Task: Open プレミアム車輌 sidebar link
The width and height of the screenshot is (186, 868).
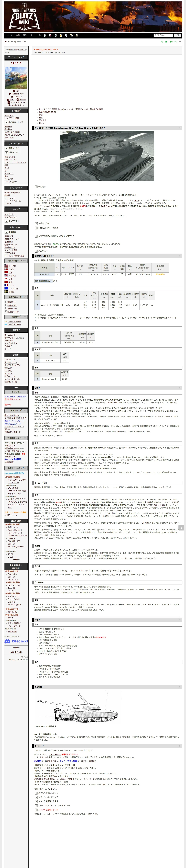Action: pos(14,321)
